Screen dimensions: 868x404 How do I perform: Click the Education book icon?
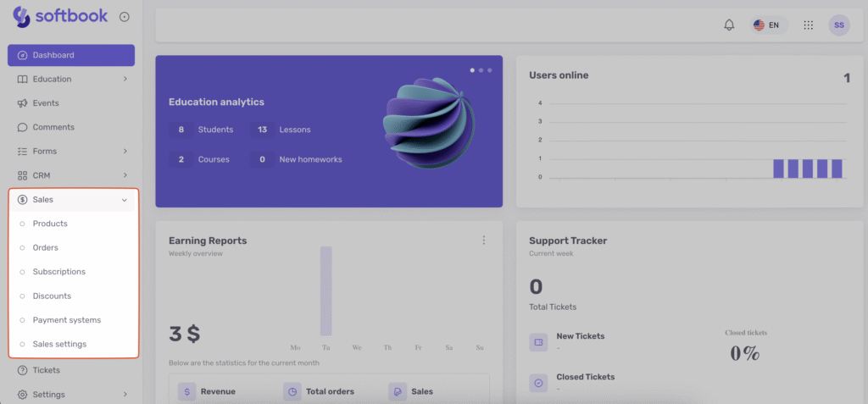pyautogui.click(x=22, y=79)
